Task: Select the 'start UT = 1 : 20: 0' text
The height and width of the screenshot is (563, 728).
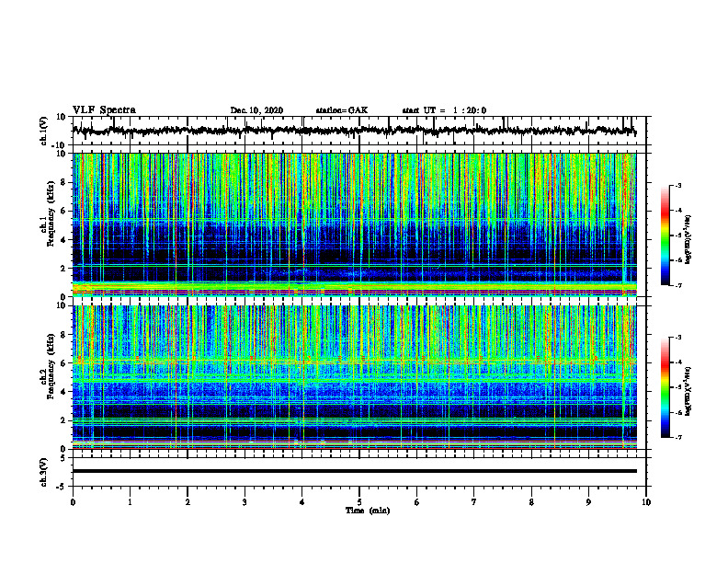Action: [444, 110]
